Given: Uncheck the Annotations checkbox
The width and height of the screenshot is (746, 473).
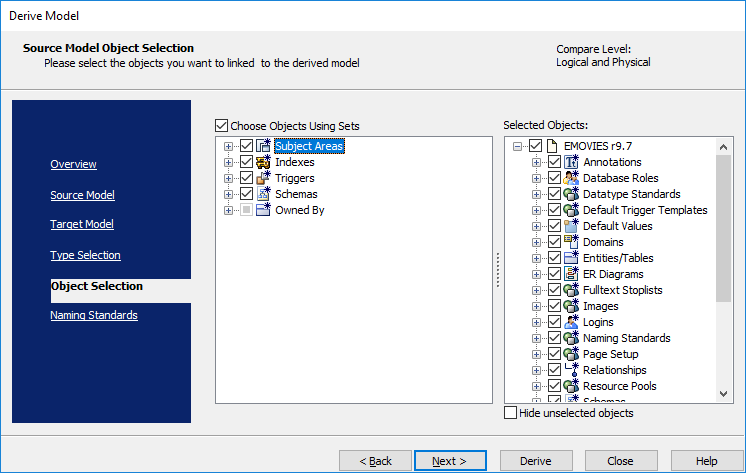Looking at the screenshot, I should tap(554, 162).
